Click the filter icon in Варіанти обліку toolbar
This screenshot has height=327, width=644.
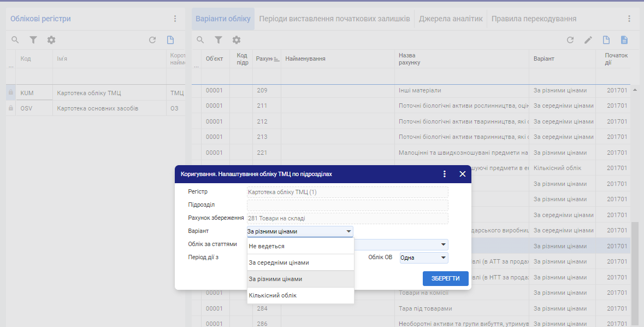pos(218,40)
